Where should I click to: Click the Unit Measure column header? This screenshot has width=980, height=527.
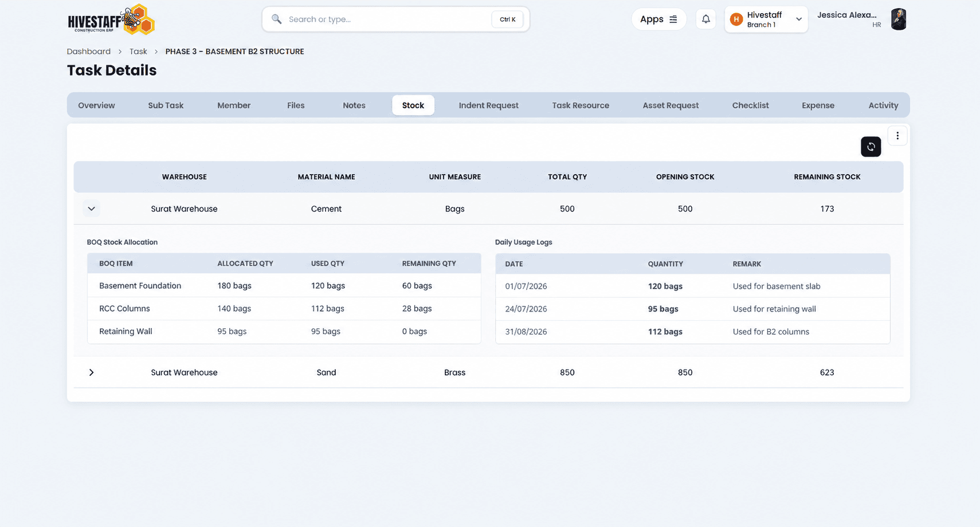tap(454, 177)
